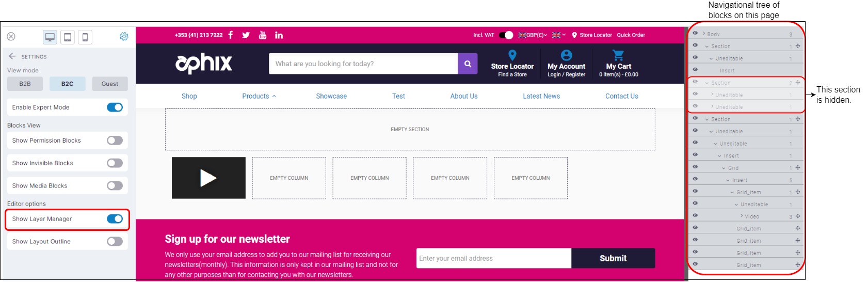868x282 pixels.
Task: Expand the Video layer in tree
Action: tap(742, 216)
